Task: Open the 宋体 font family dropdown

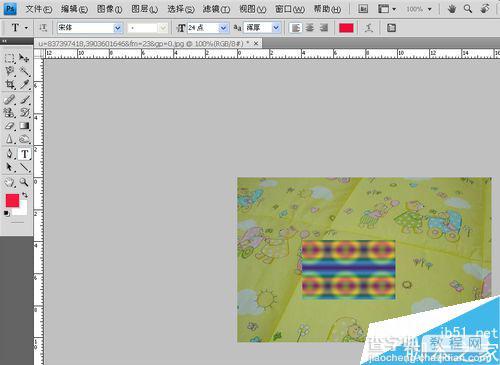Action: pyautogui.click(x=117, y=28)
